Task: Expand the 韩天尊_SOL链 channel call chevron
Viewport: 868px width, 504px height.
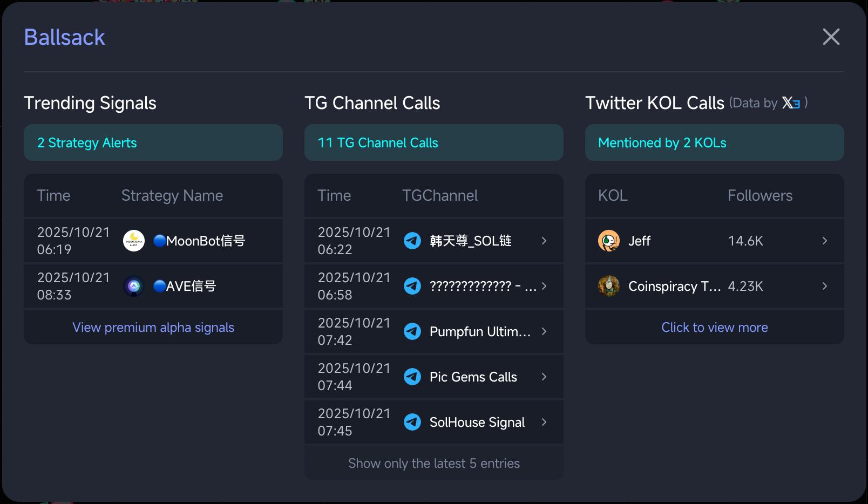Action: [x=544, y=241]
